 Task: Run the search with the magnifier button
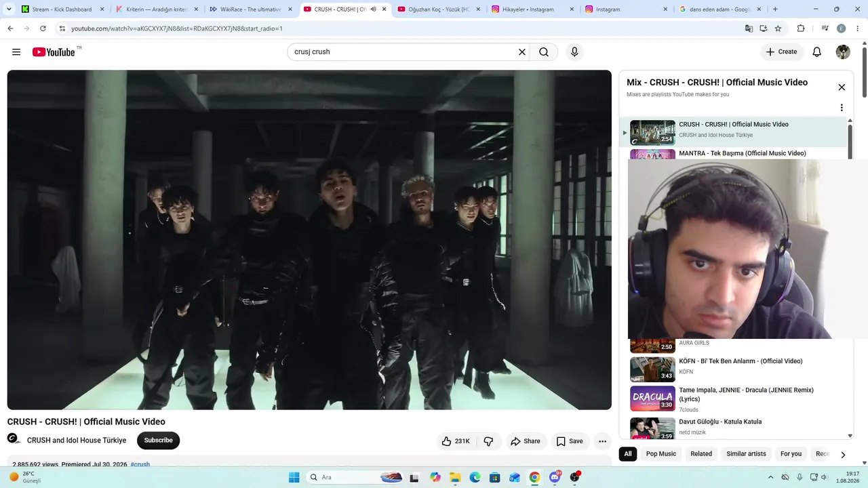point(544,52)
